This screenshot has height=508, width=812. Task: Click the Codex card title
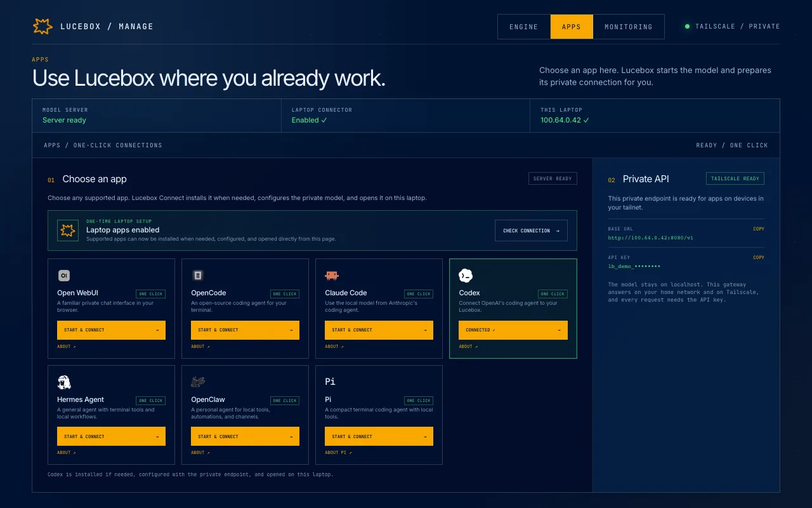click(x=469, y=293)
